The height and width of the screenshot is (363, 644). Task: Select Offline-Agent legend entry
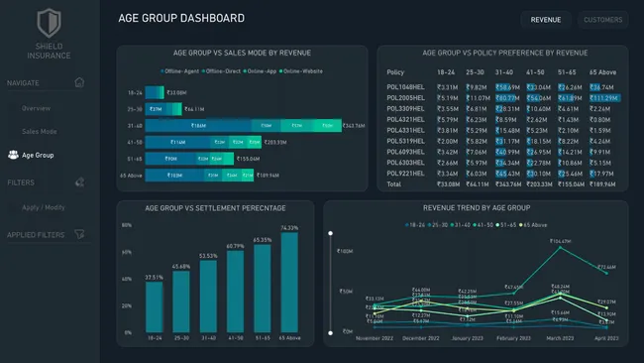tap(180, 71)
